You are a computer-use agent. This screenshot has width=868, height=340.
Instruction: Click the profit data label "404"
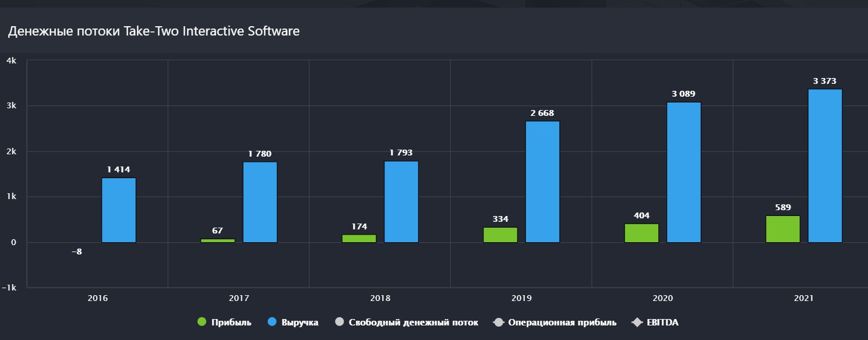coord(641,215)
